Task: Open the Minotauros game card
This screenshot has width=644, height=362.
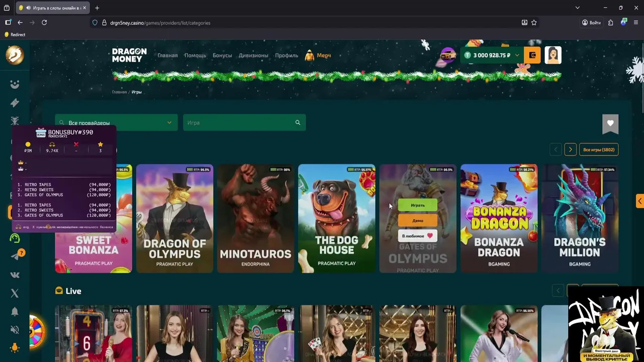Action: tap(256, 219)
